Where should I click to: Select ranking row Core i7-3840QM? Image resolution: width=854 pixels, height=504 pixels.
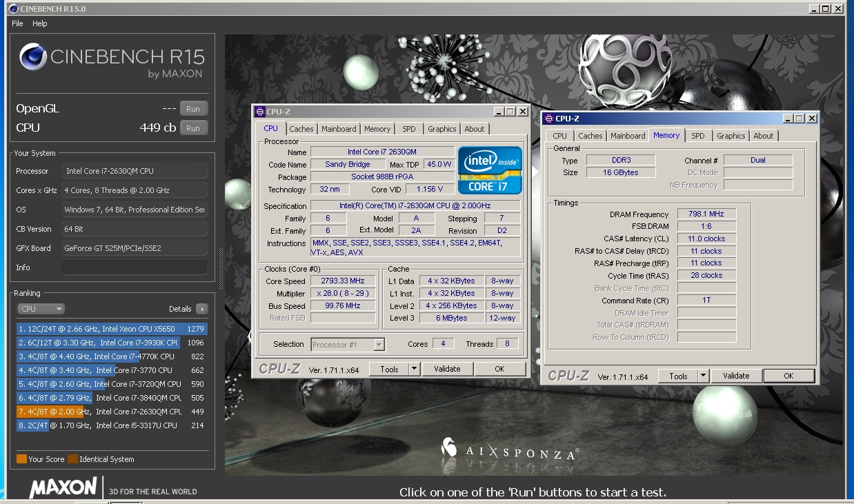(x=111, y=398)
